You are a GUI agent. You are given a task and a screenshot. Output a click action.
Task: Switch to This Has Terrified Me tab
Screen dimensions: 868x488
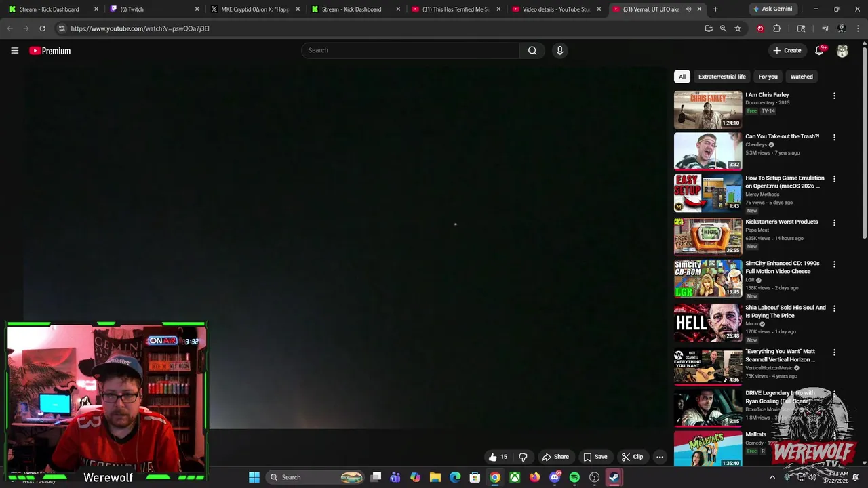click(x=456, y=9)
